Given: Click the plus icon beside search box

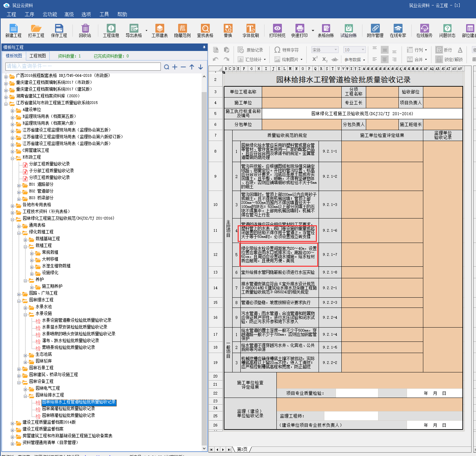Looking at the screenshot, I should pyautogui.click(x=175, y=67).
